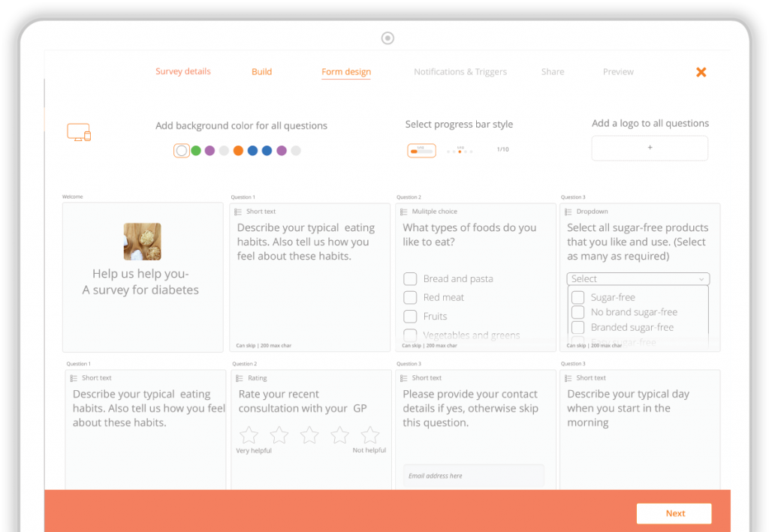Check the Sugar-free option
769x532 pixels.
click(x=577, y=297)
